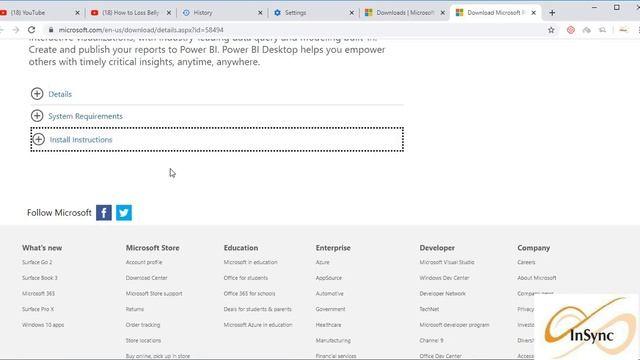Open the Facebook icon beside Follow Microsoft
This screenshot has height=360, width=640.
(x=104, y=213)
